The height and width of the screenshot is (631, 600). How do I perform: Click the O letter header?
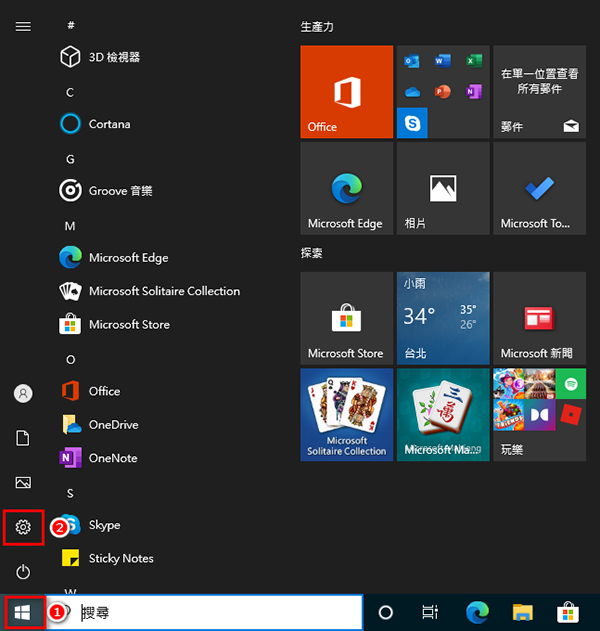click(x=70, y=359)
